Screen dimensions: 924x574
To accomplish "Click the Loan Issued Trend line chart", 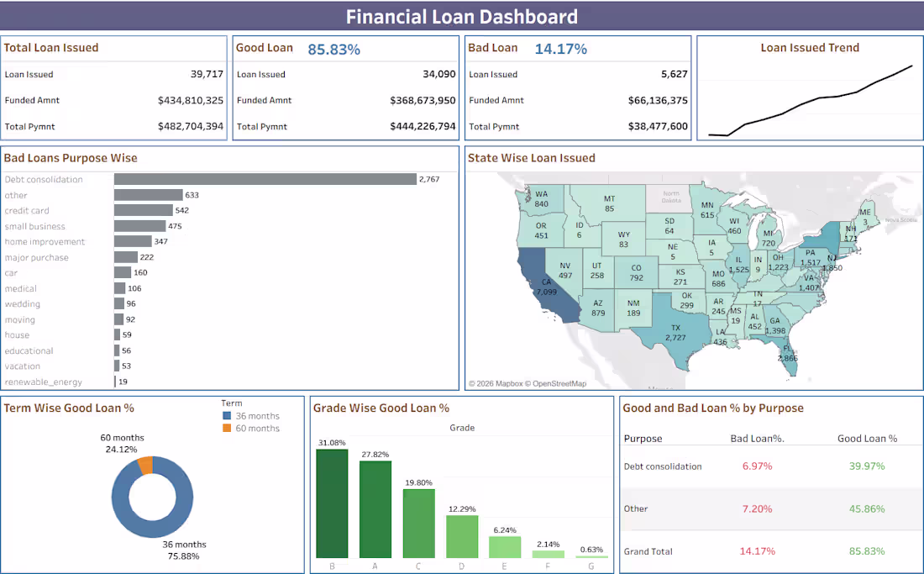I will tap(811, 102).
